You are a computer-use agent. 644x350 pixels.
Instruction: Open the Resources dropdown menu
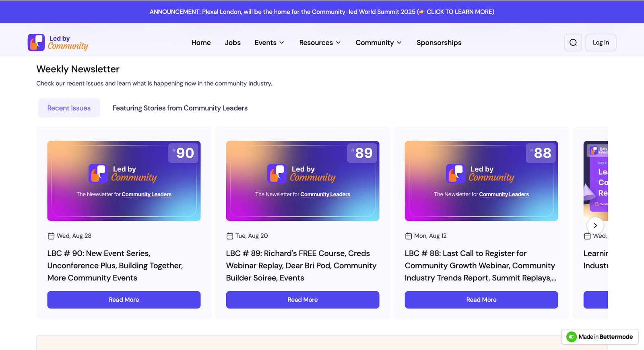point(320,43)
